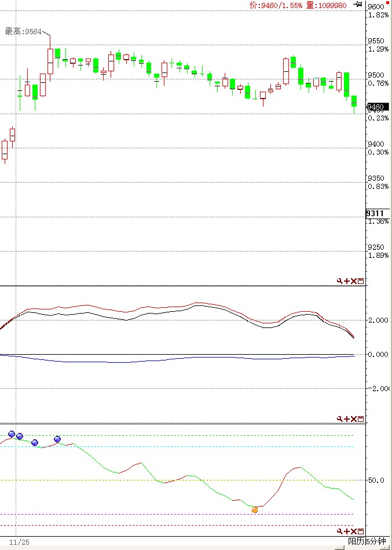Click the 最高:9564 high price label

coord(23,31)
